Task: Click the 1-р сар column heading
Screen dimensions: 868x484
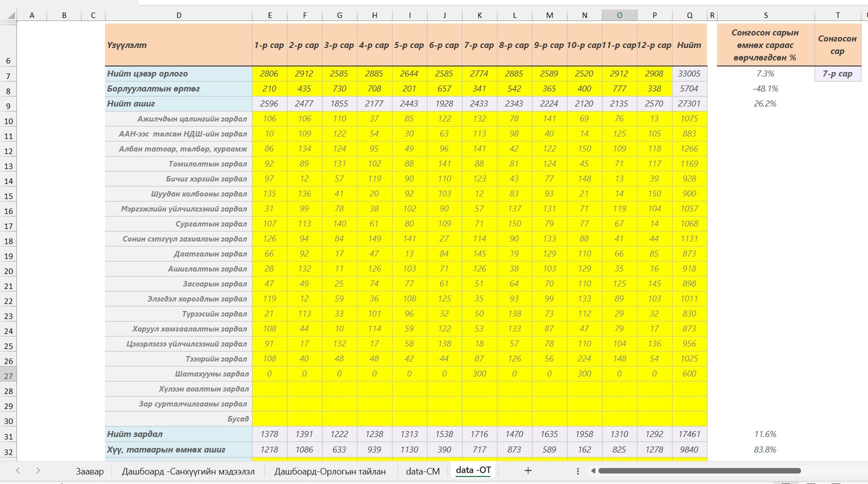Action: [x=269, y=44]
